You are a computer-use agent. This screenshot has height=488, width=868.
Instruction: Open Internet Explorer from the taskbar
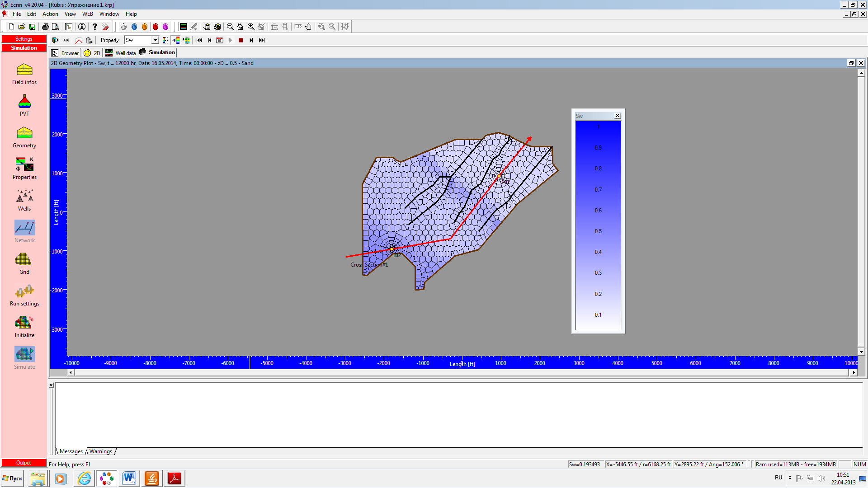pyautogui.click(x=84, y=479)
